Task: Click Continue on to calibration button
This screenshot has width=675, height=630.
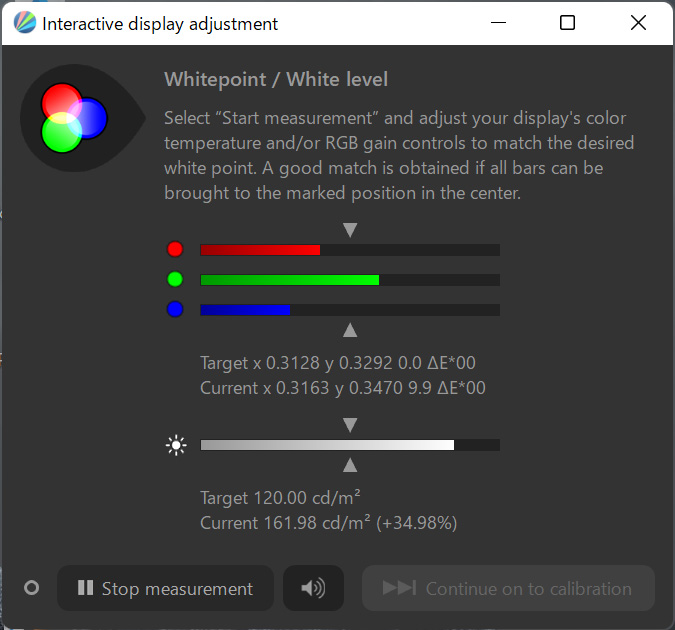Action: click(508, 588)
